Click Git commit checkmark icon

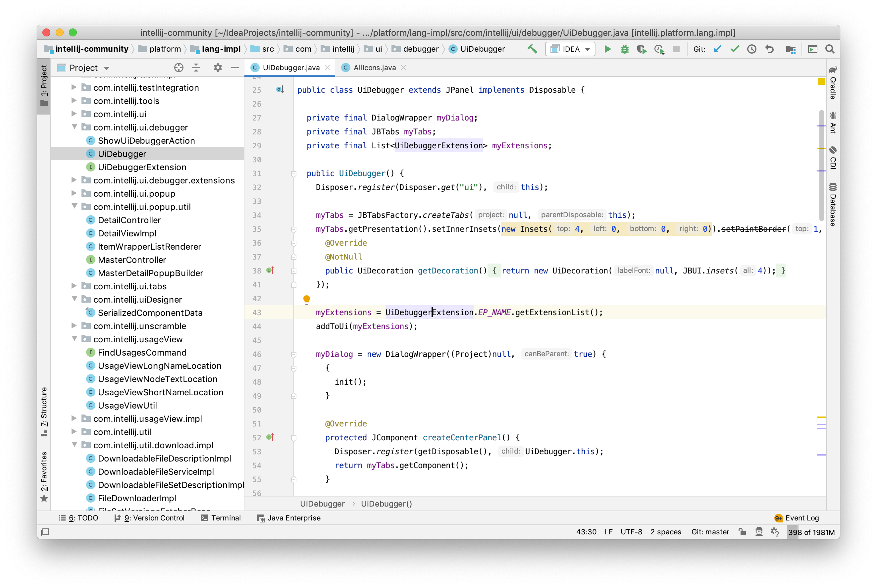click(735, 49)
